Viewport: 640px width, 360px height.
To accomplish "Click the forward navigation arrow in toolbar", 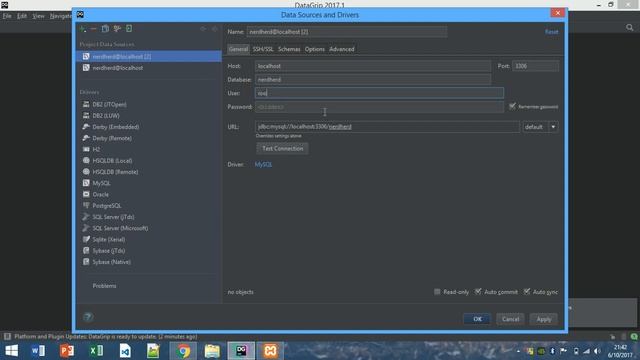I will coord(214,29).
